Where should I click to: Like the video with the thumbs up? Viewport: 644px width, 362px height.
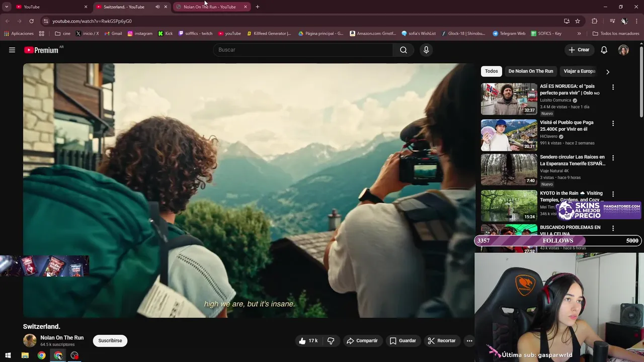click(308, 340)
